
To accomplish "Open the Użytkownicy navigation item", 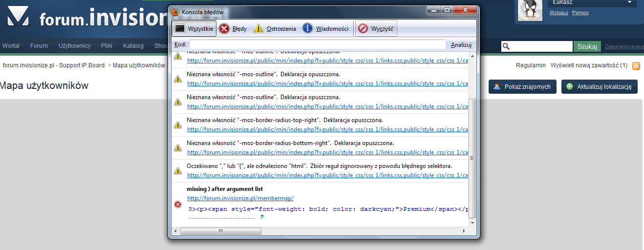I will (75, 46).
